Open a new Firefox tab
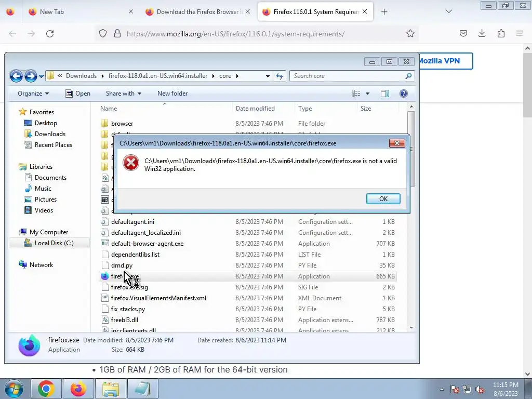This screenshot has height=399, width=532. 384,12
